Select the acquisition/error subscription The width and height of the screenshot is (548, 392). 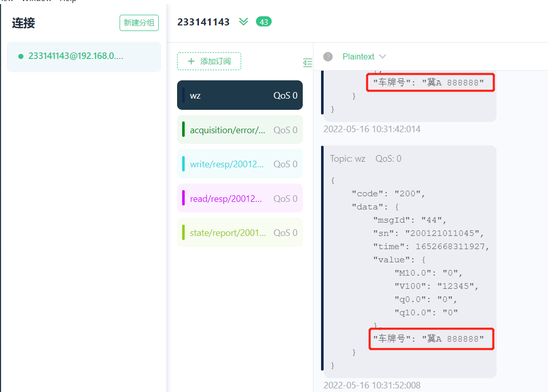(227, 130)
